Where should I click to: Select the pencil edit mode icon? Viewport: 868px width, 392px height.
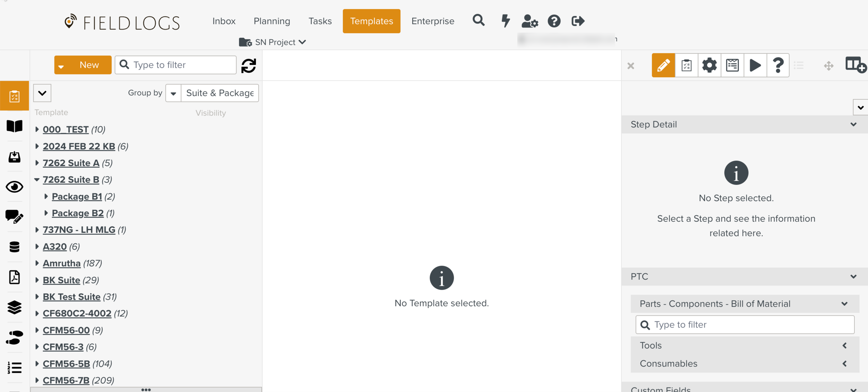coord(663,65)
